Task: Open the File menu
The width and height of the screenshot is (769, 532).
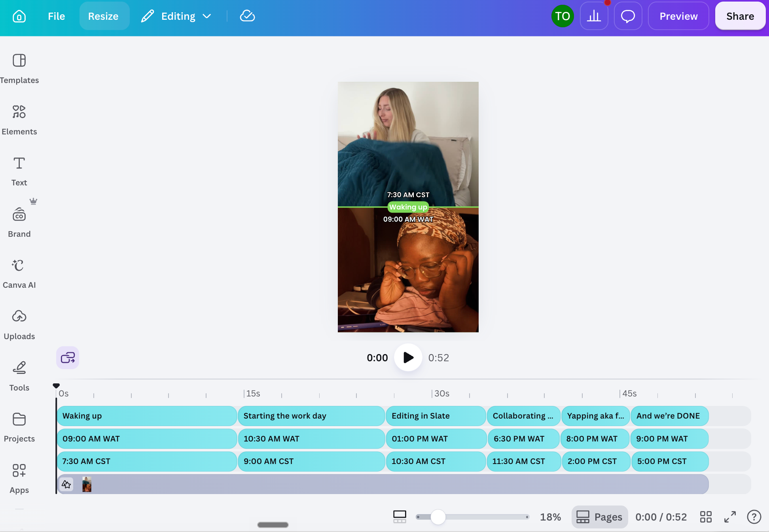Action: 56,16
